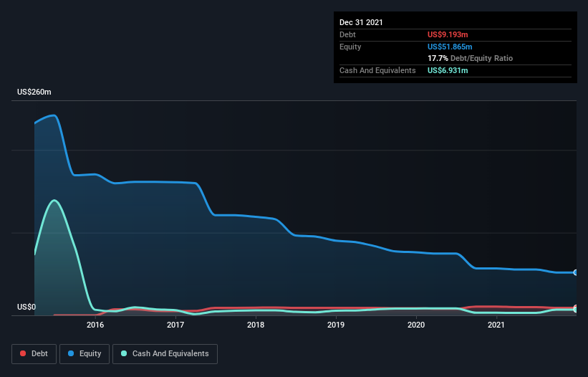Click the Equity label in tooltip
Screen dimensions: 588x377
point(350,47)
